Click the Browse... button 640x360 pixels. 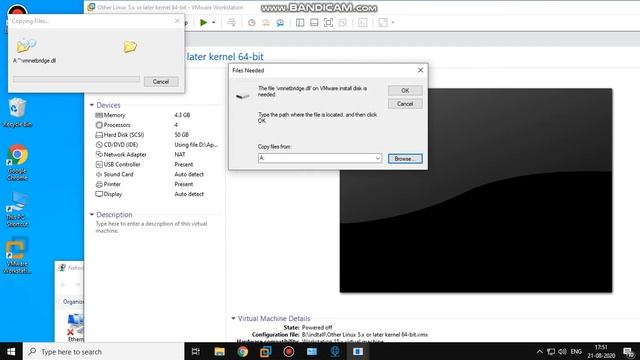point(405,158)
